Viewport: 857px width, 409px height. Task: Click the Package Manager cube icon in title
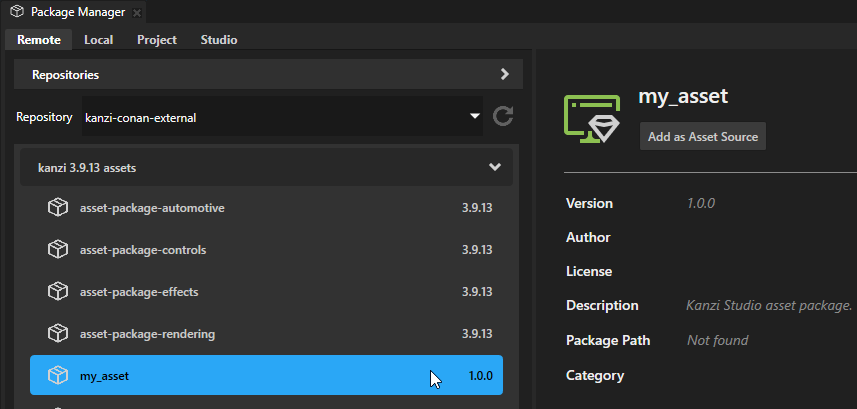[x=17, y=11]
